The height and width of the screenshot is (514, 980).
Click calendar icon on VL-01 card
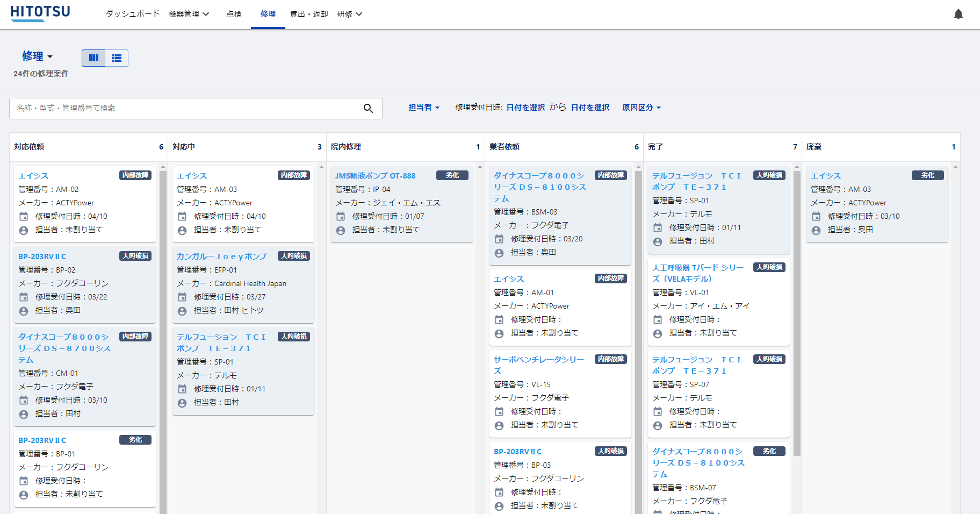click(x=658, y=319)
